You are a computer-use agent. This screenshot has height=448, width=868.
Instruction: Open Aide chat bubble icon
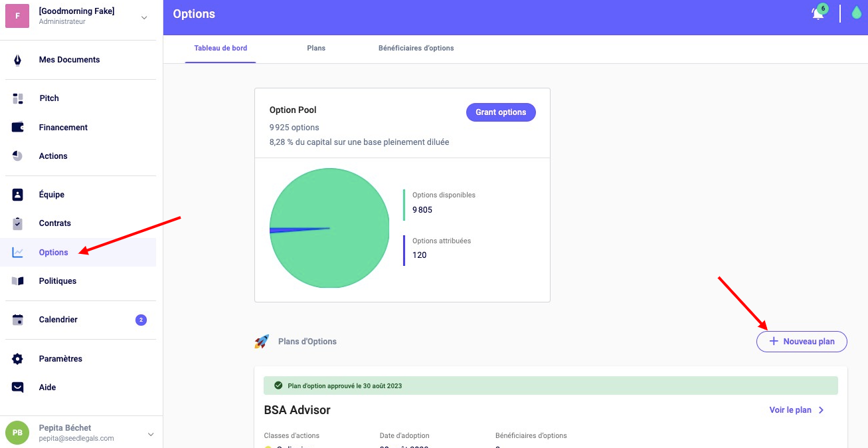(x=17, y=388)
